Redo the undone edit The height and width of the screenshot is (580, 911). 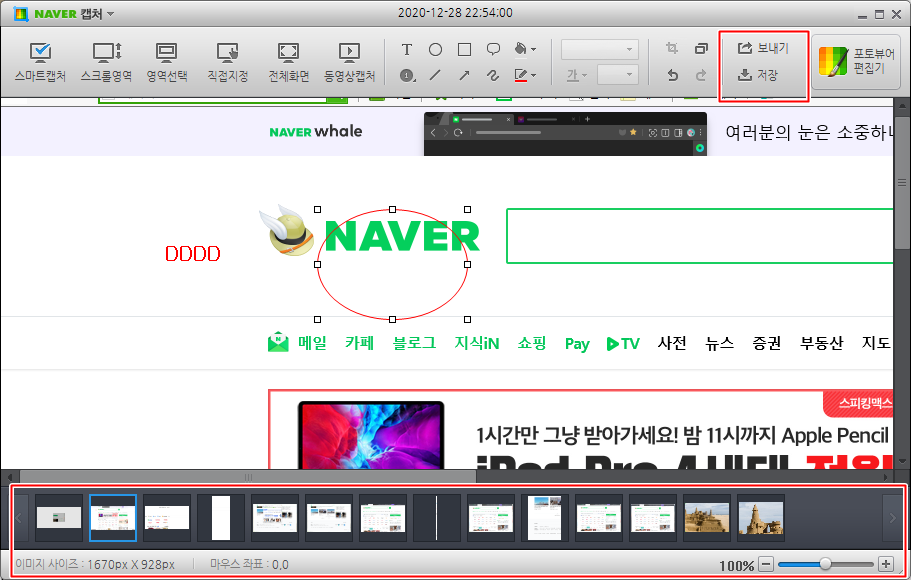tap(701, 75)
